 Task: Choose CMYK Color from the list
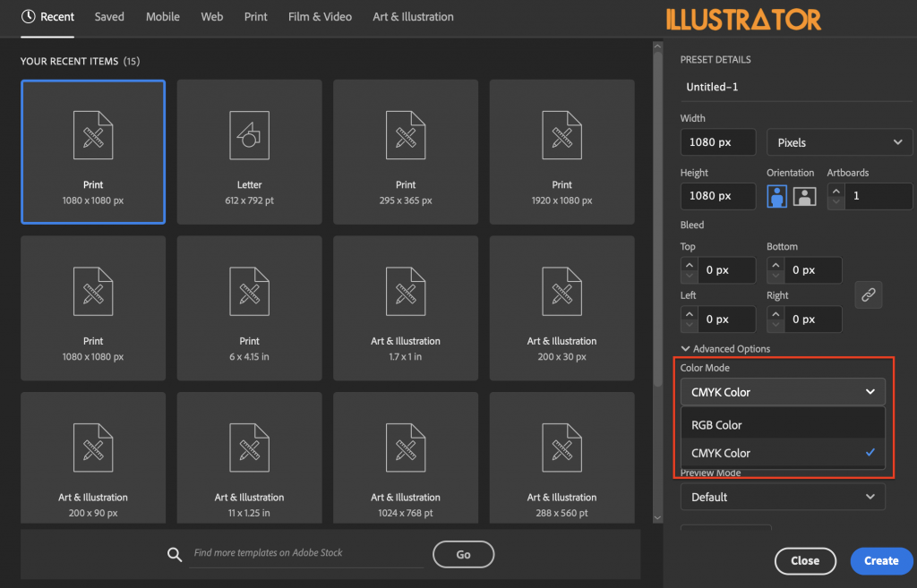783,453
